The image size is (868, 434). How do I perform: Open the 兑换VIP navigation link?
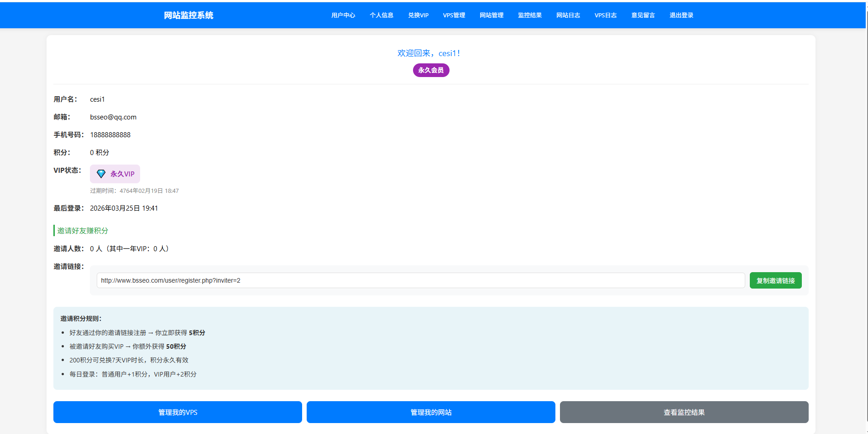point(418,15)
